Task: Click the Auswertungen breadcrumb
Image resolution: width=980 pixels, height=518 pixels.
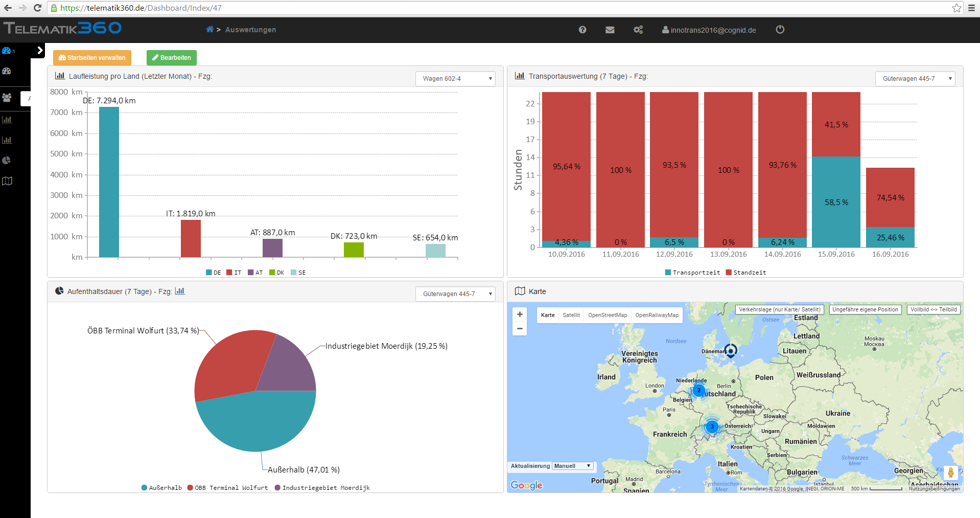Action: point(250,30)
